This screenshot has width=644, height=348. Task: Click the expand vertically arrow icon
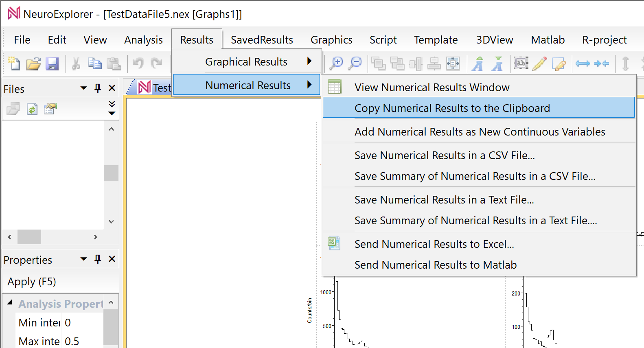[x=626, y=63]
